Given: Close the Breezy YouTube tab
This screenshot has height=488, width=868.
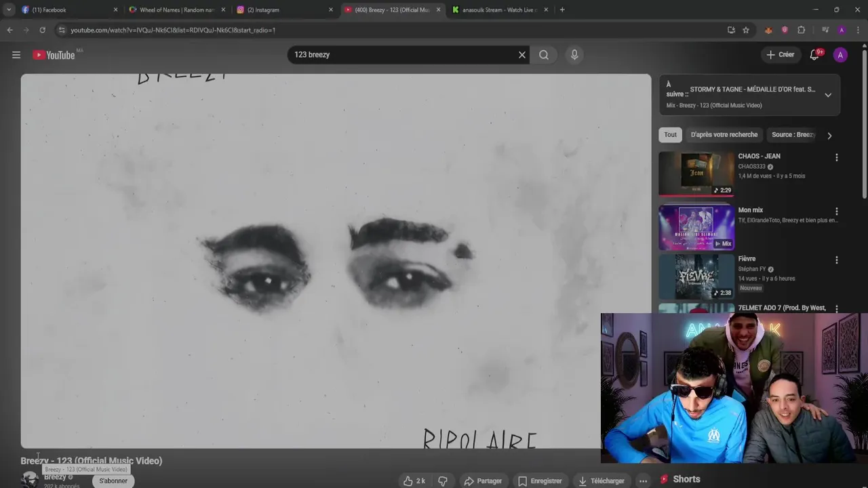Looking at the screenshot, I should coord(438,9).
